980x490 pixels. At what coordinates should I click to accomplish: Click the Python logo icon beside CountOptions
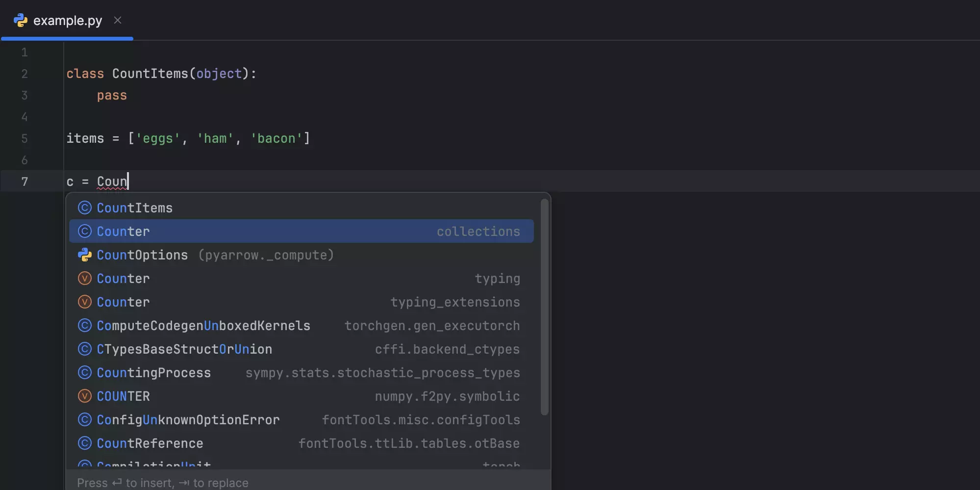pyautogui.click(x=84, y=255)
